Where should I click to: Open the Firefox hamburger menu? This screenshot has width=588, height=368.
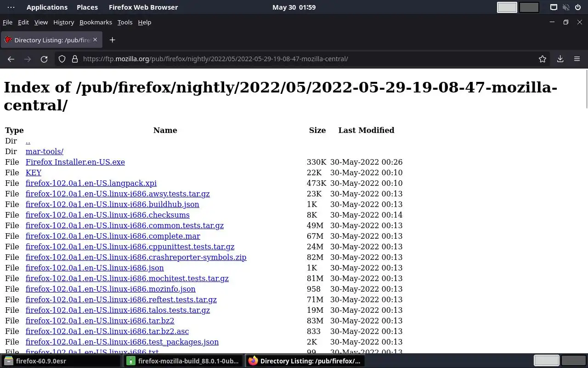tap(577, 59)
